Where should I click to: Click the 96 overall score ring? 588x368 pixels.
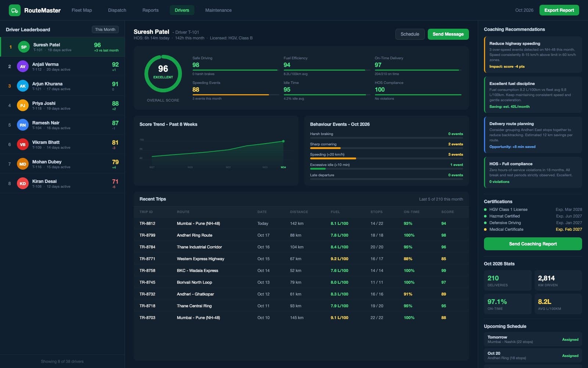163,74
